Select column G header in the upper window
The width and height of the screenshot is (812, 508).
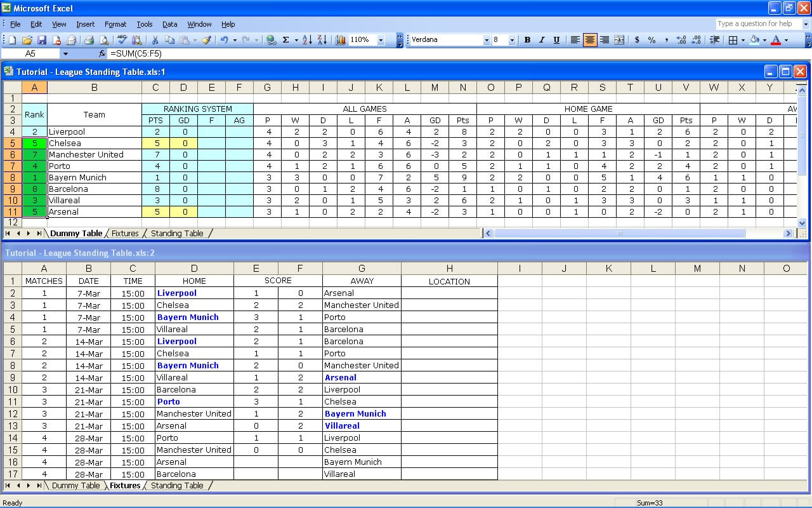pos(268,88)
